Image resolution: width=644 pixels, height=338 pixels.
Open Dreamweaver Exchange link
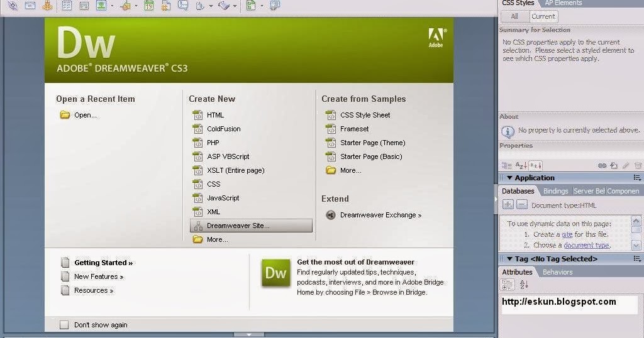374,215
